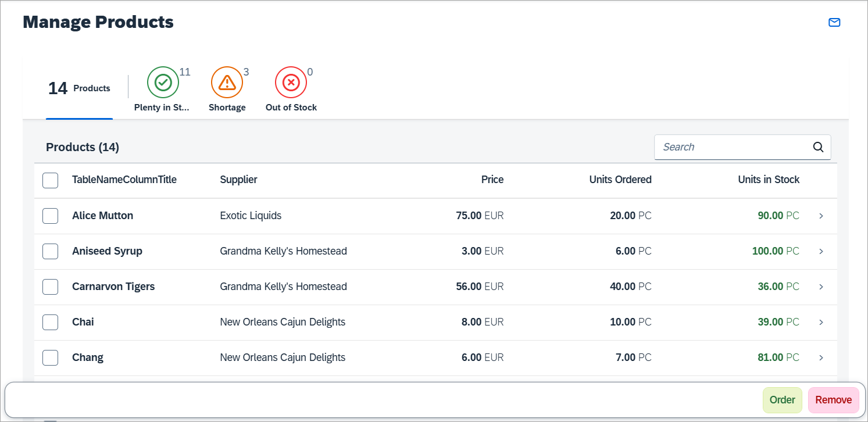The width and height of the screenshot is (868, 422).
Task: Click the chevron on Aniseed Syrup row
Action: click(x=821, y=251)
